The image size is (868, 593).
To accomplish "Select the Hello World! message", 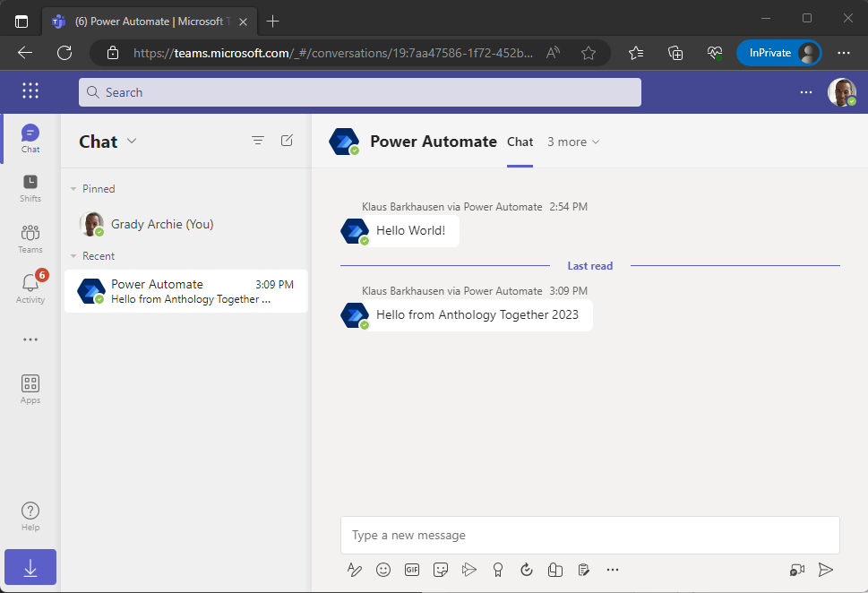I will click(410, 230).
